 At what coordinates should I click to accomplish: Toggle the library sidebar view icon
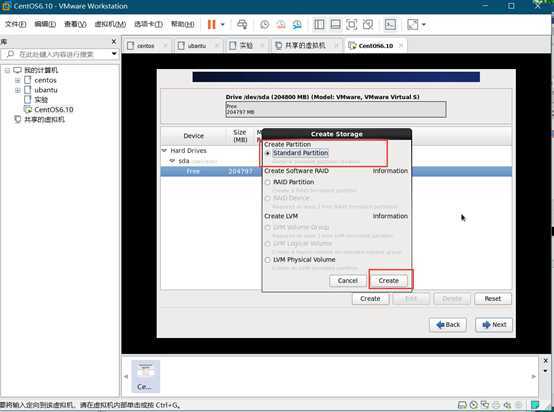pyautogui.click(x=319, y=24)
